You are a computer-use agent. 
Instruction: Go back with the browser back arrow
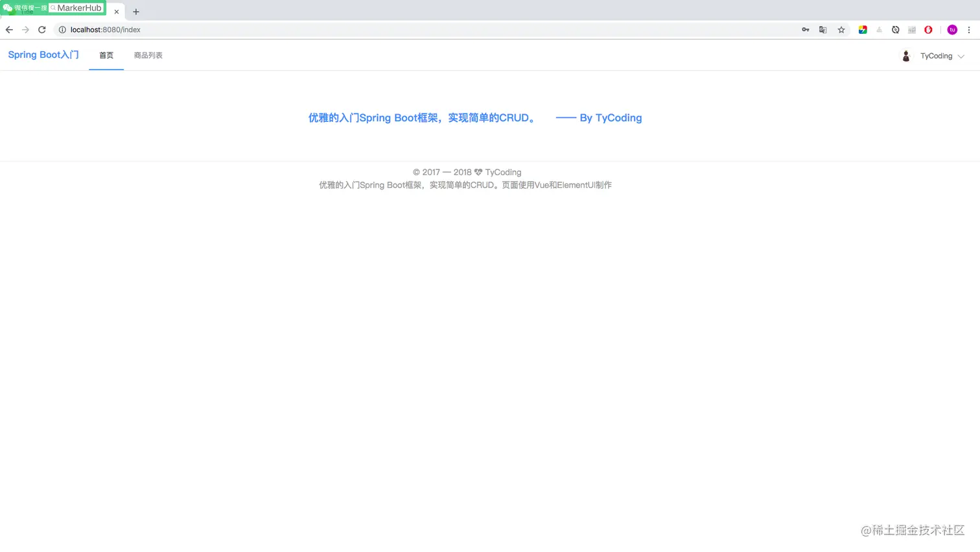pos(9,30)
